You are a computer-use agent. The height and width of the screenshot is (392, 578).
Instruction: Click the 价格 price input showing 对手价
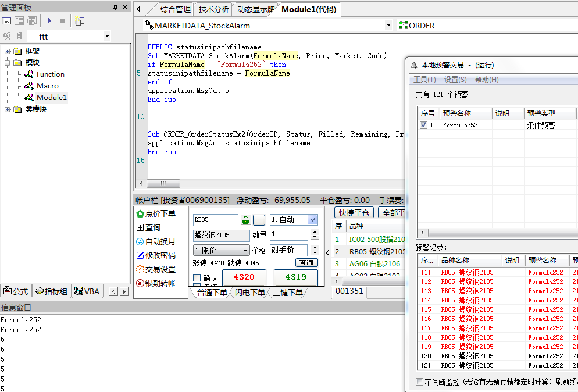pos(289,250)
